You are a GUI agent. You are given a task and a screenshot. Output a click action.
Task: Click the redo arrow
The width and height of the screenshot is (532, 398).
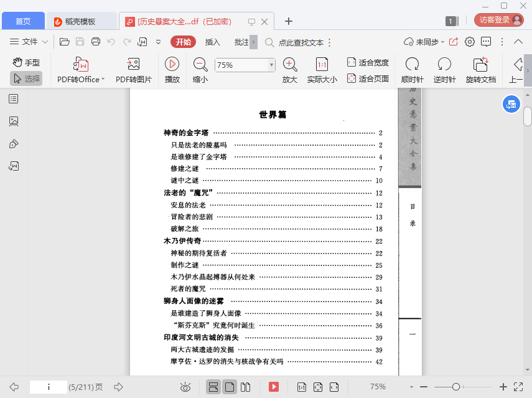[127, 42]
